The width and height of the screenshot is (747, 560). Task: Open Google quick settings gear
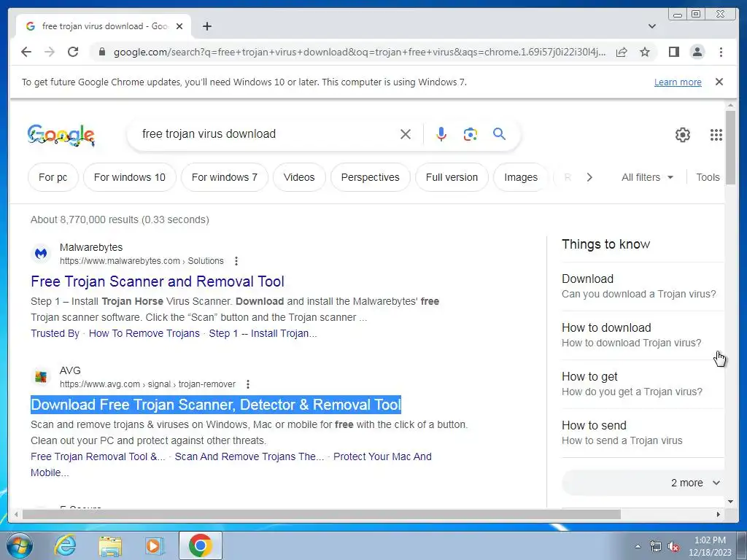(x=683, y=135)
